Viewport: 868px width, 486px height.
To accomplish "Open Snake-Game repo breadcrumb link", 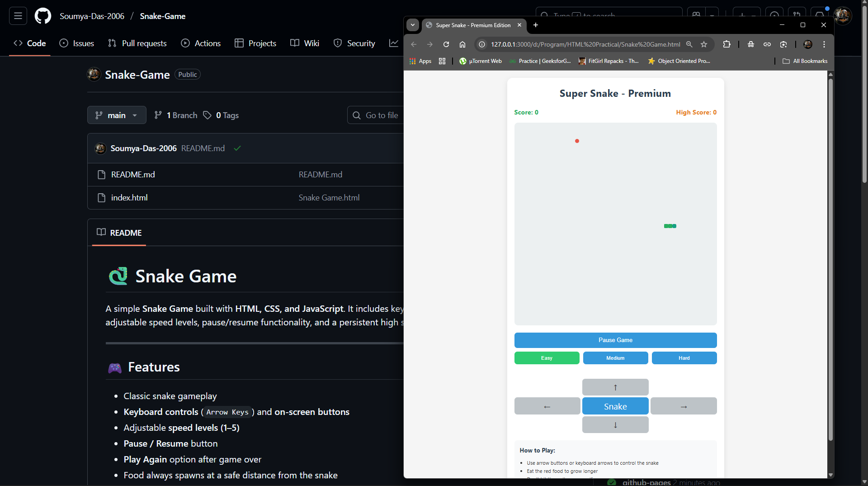I will 163,16.
